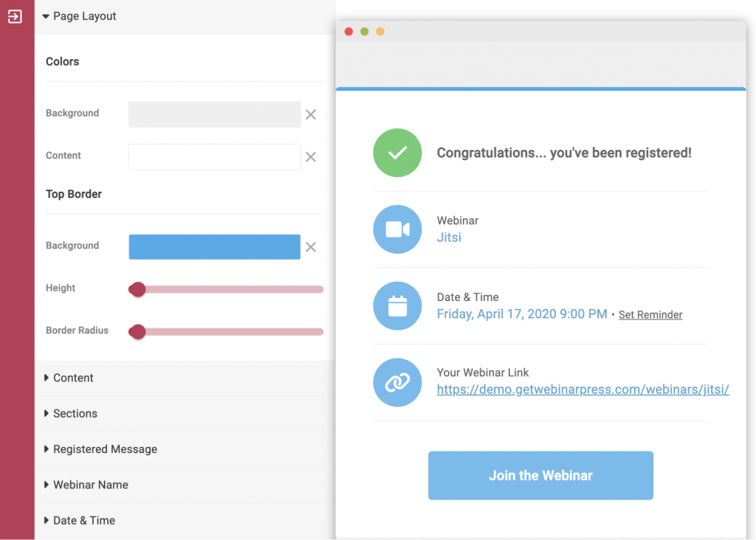The width and height of the screenshot is (756, 540).
Task: Open the getwebinarpress demo webinar URL
Action: click(x=583, y=389)
